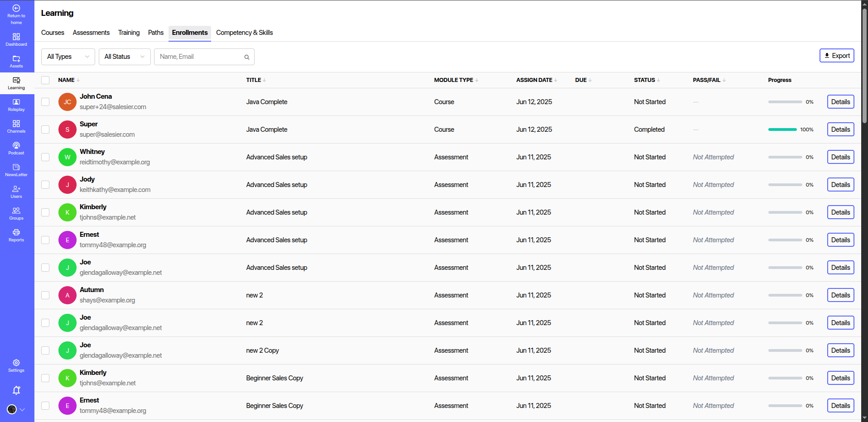Open Reports from the sidebar

point(16,235)
